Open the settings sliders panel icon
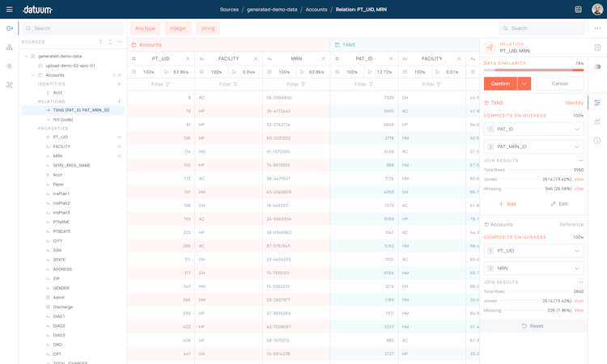The height and width of the screenshot is (364, 607). point(597,103)
